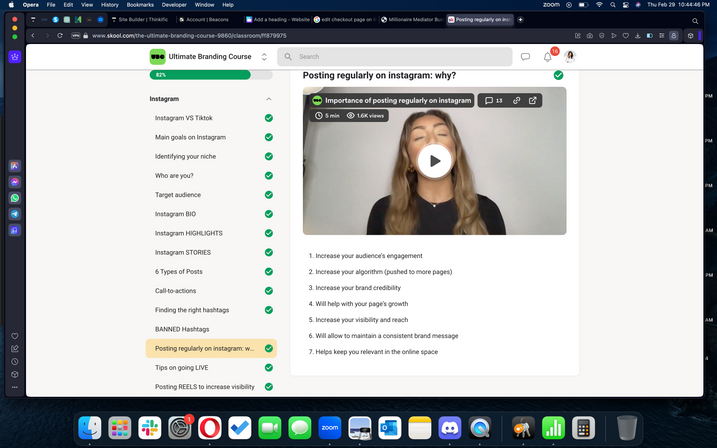
Task: Open new browser tab plus button
Action: [x=520, y=20]
